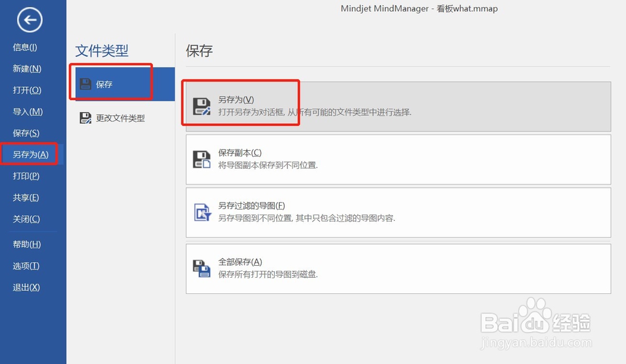This screenshot has width=626, height=364.
Task: Open 选项(T) settings entry
Action: pos(26,266)
